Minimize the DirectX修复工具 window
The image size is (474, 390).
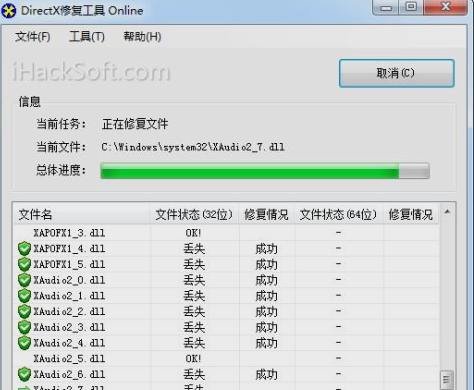[x=386, y=7]
